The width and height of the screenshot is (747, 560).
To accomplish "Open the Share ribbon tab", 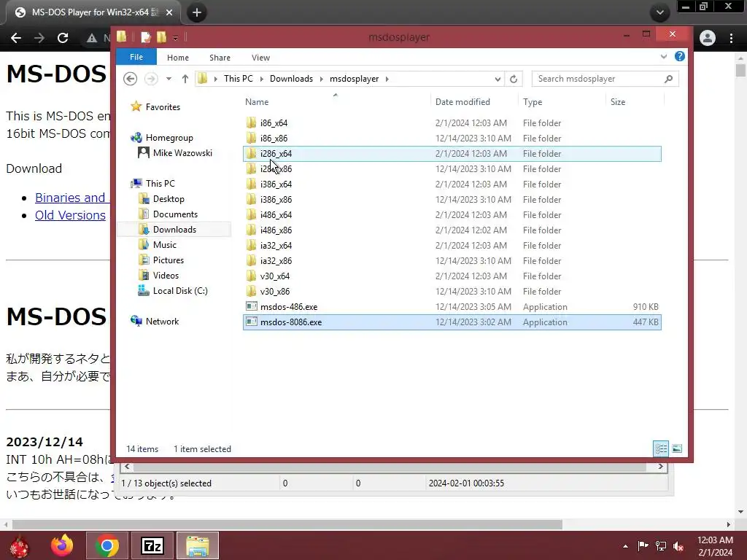I will (x=220, y=58).
